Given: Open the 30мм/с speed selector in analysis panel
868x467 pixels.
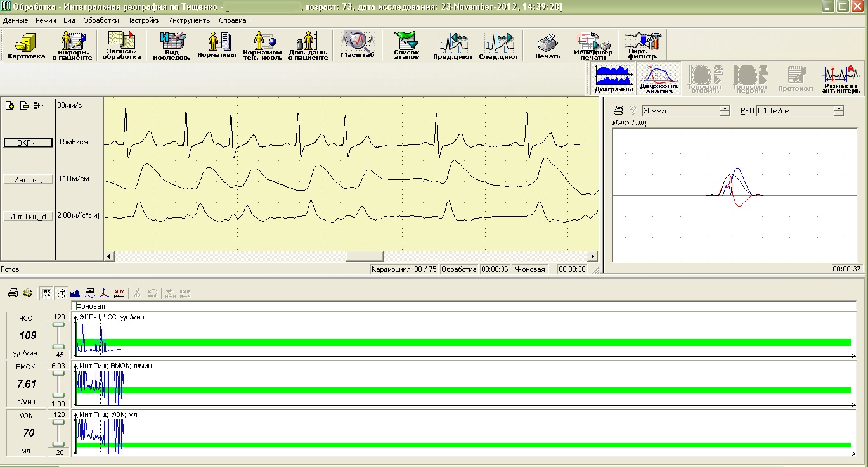Looking at the screenshot, I should [724, 111].
